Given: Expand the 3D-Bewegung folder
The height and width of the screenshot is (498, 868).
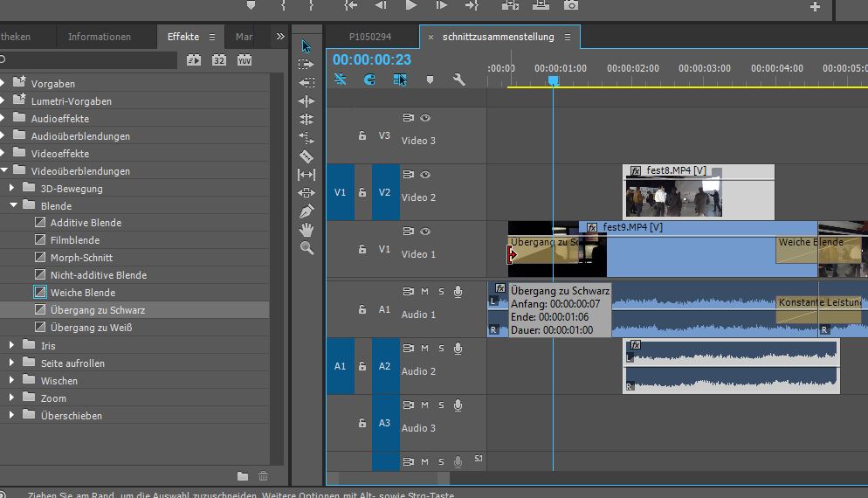Looking at the screenshot, I should point(11,188).
